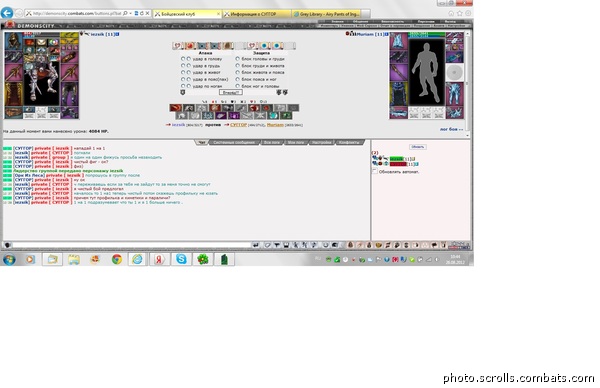Click the helmet slot on left character
This screenshot has width=600, height=388.
(x=13, y=41)
